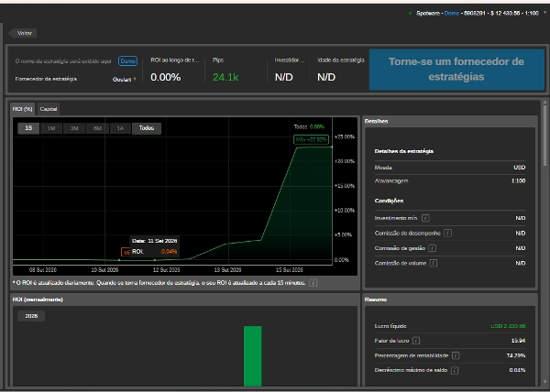
Task: Switch to the ROI (%) tab
Action: [22, 109]
